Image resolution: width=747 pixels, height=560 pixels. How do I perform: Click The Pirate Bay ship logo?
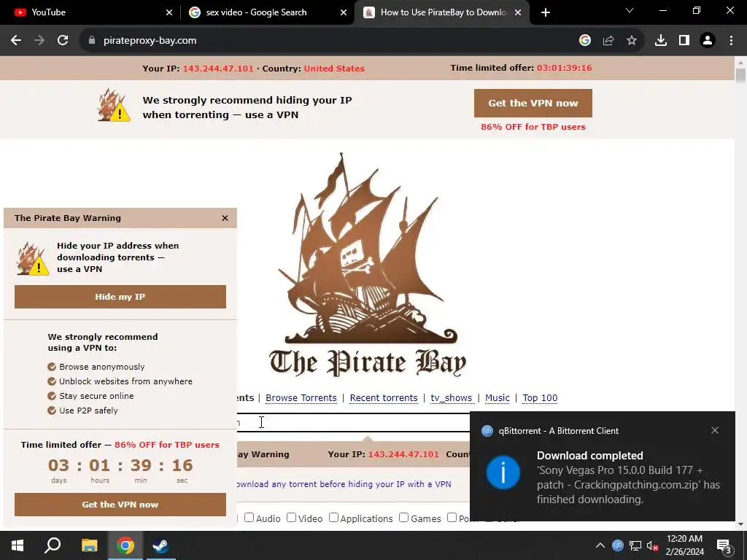[368, 264]
